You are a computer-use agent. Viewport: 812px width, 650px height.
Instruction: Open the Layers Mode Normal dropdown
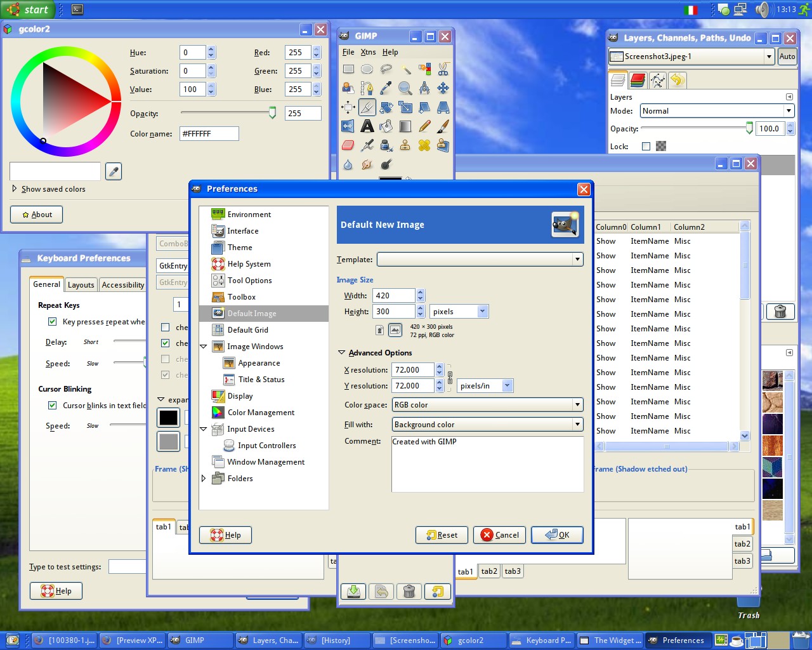[717, 111]
